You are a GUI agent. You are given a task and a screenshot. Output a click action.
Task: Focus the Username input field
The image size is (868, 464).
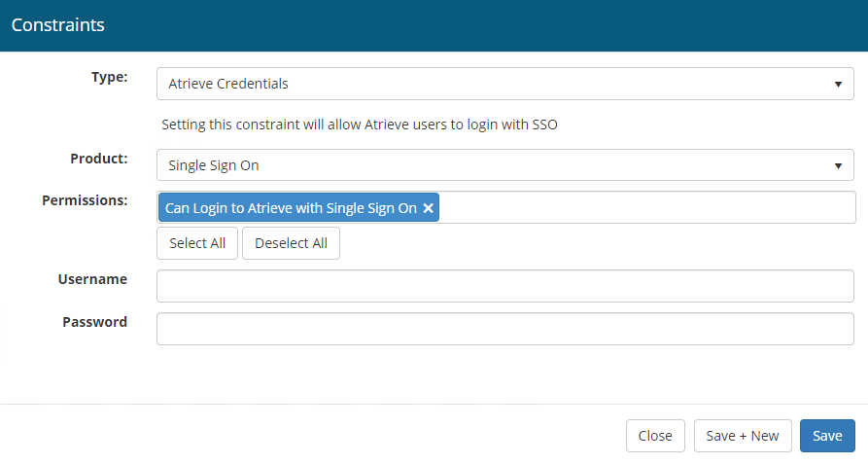(504, 286)
